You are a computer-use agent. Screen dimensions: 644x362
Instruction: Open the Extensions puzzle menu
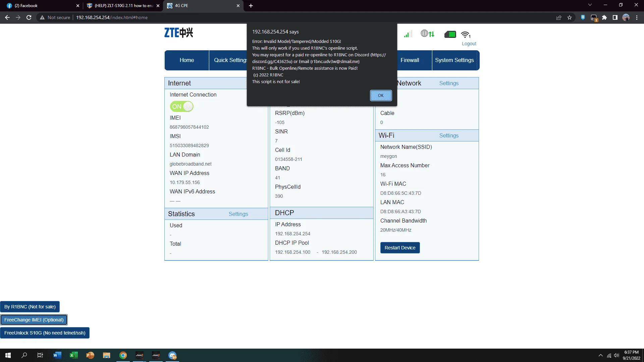tap(604, 17)
